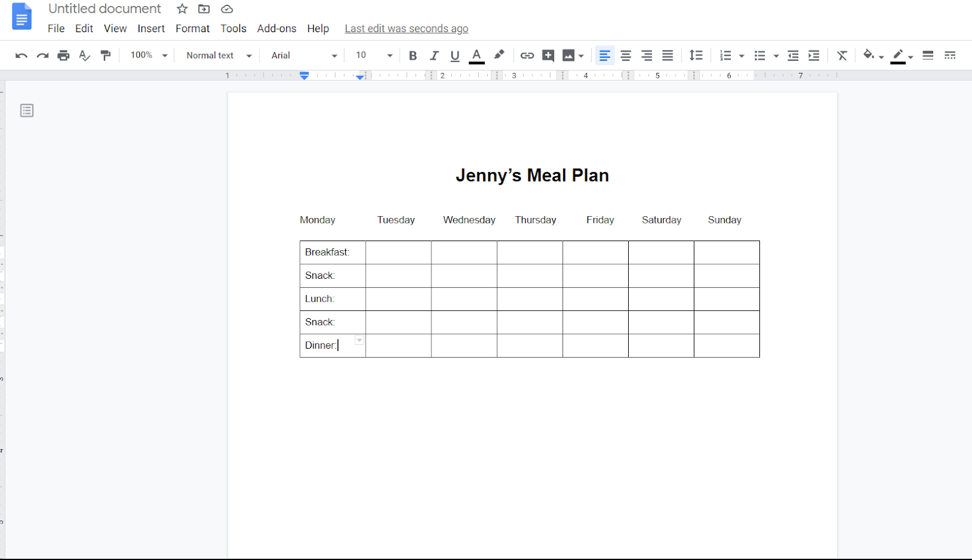Clear formatting using the Tx icon
The width and height of the screenshot is (972, 560).
click(x=842, y=55)
